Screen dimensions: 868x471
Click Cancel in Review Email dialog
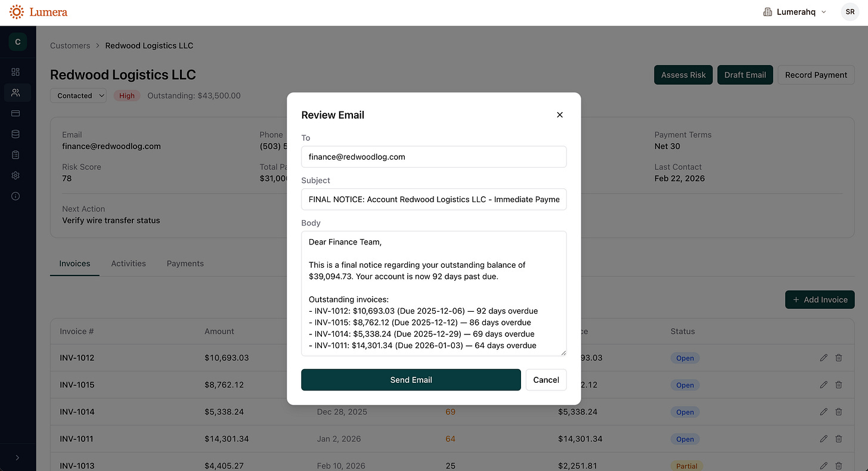point(546,380)
